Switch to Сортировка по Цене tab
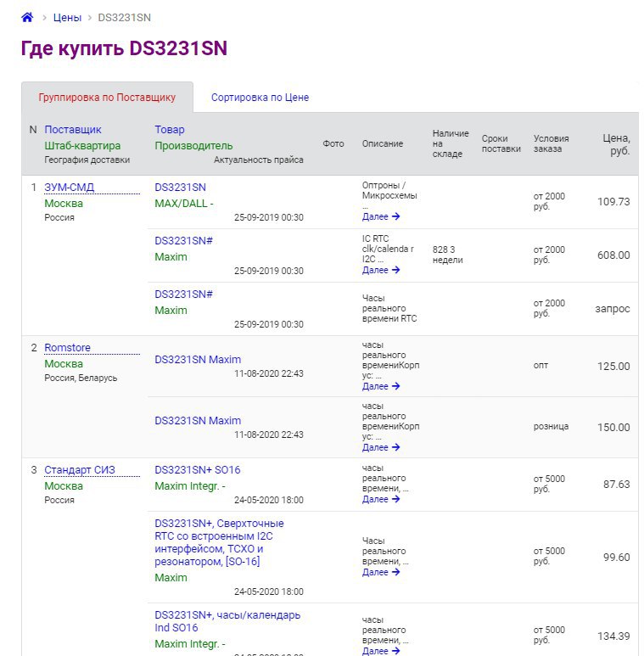 (260, 97)
